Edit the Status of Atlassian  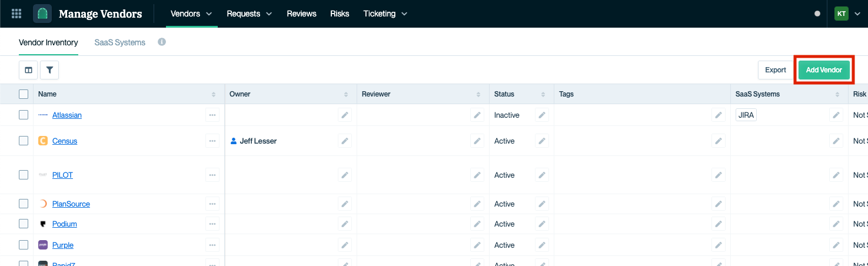coord(542,115)
